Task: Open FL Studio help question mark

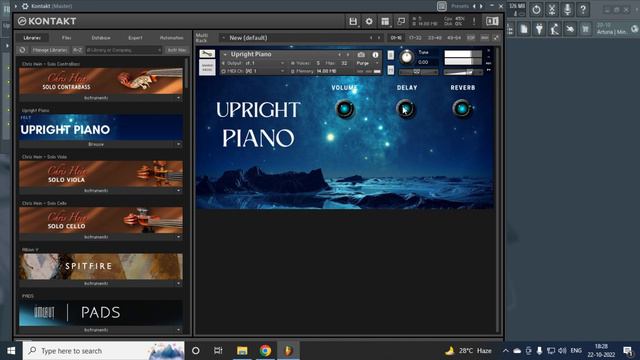Action: 583,9
